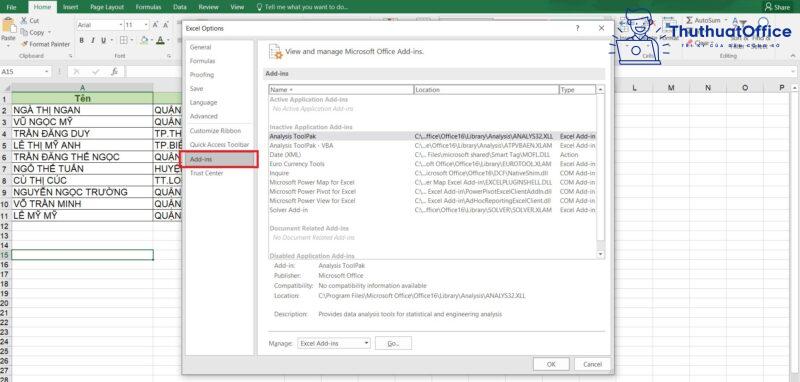This screenshot has width=800, height=382.
Task: Collapse the ribbon with the chevron
Action: (x=794, y=56)
